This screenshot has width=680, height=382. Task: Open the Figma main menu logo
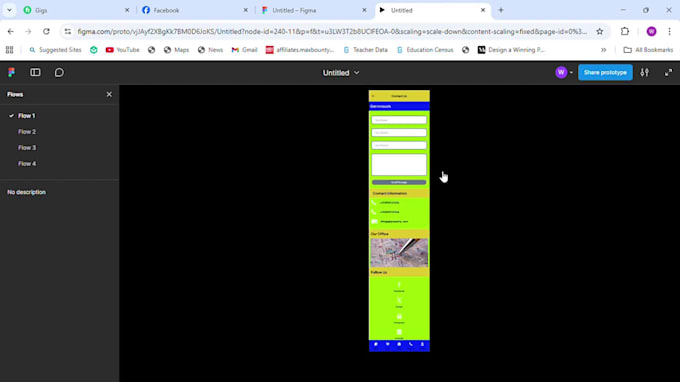point(11,72)
